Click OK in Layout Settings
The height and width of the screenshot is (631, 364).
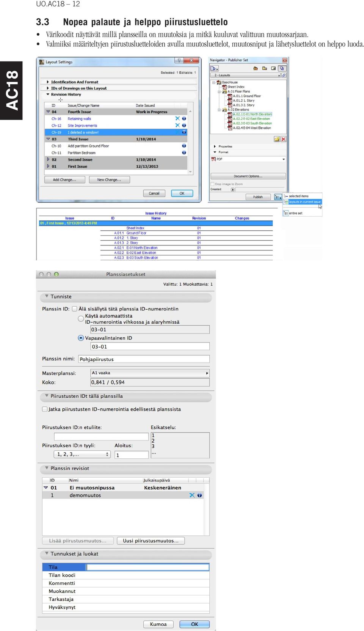pos(182,194)
